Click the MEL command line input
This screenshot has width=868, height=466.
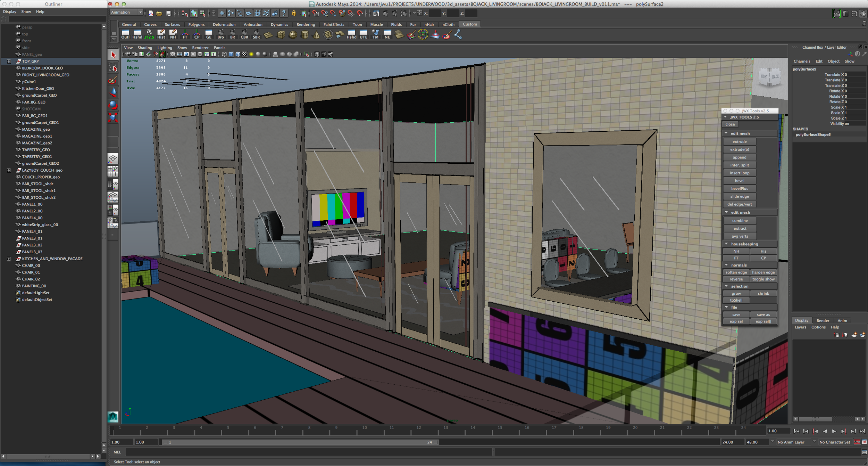(x=309, y=452)
